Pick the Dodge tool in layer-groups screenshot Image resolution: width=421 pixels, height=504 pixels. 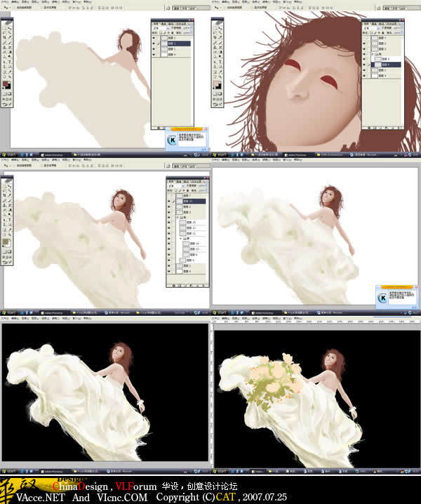coord(9,213)
